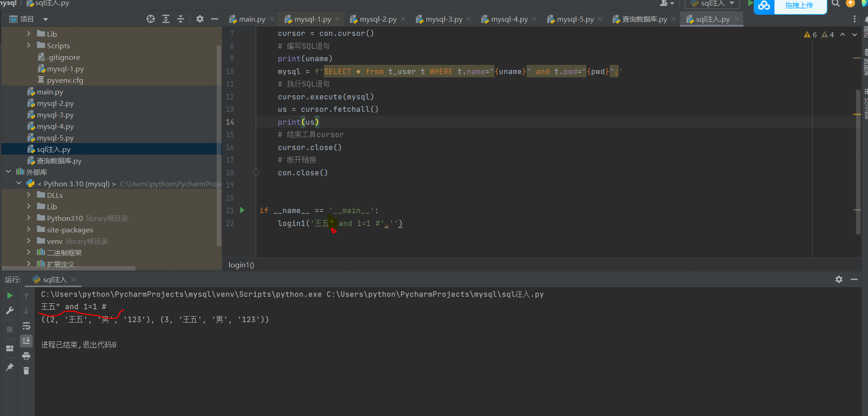
Task: Clear console with trash icon
Action: 26,370
